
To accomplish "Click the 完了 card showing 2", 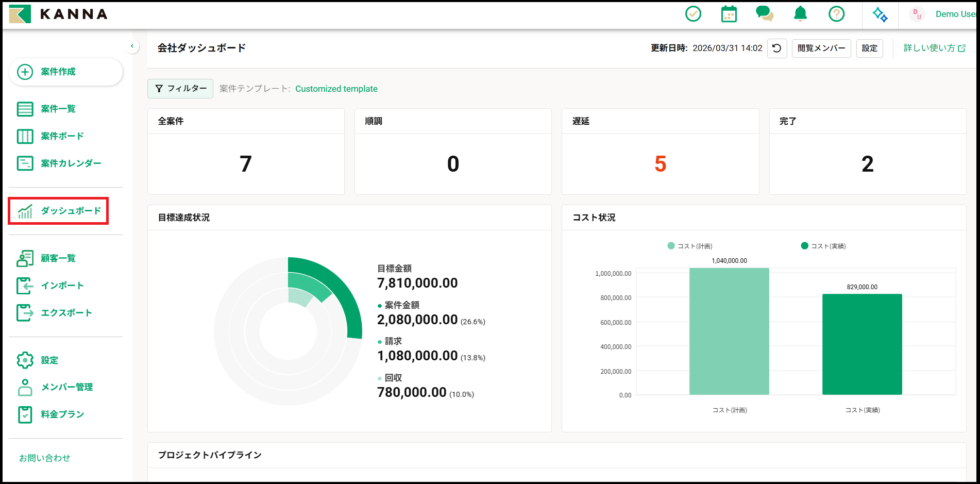I will pos(868,152).
